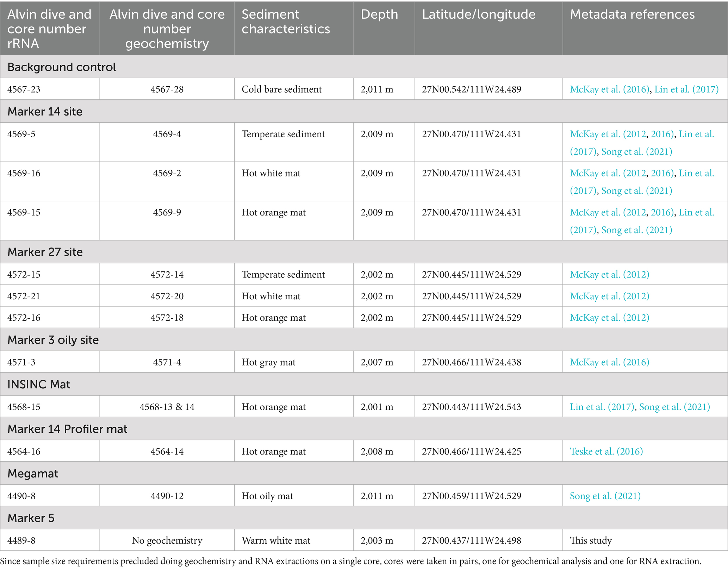Click Song et al. (2021) reference in Megamat row

coord(605,496)
